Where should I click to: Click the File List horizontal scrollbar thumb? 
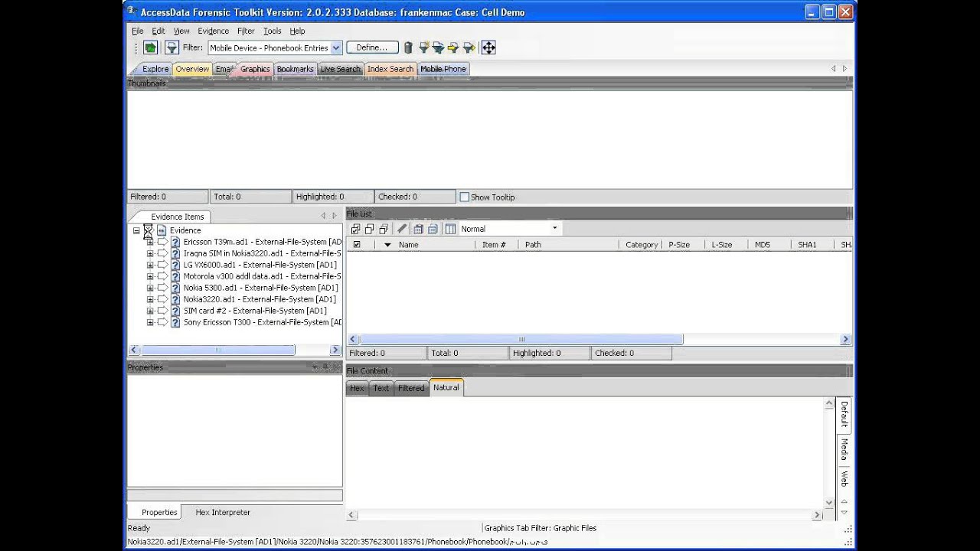point(521,339)
